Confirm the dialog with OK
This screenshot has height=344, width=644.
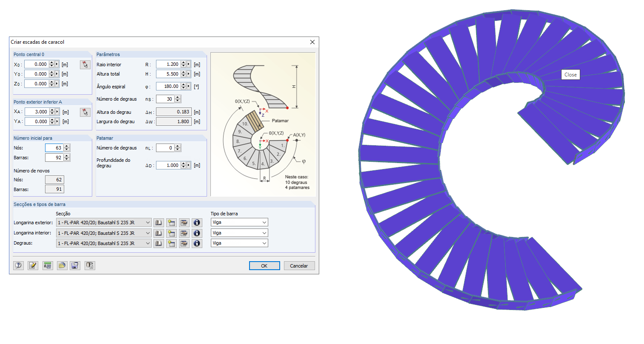tap(264, 265)
